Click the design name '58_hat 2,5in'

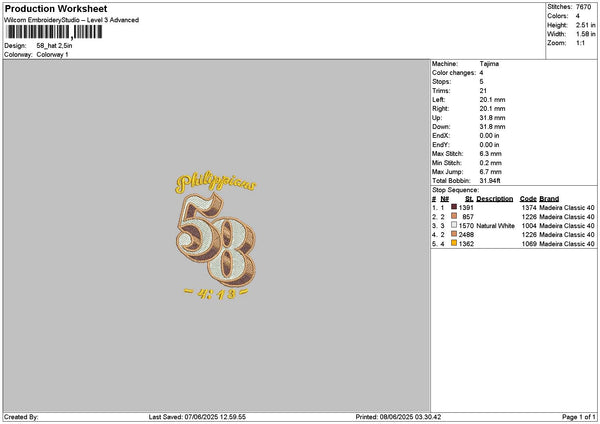pos(54,46)
